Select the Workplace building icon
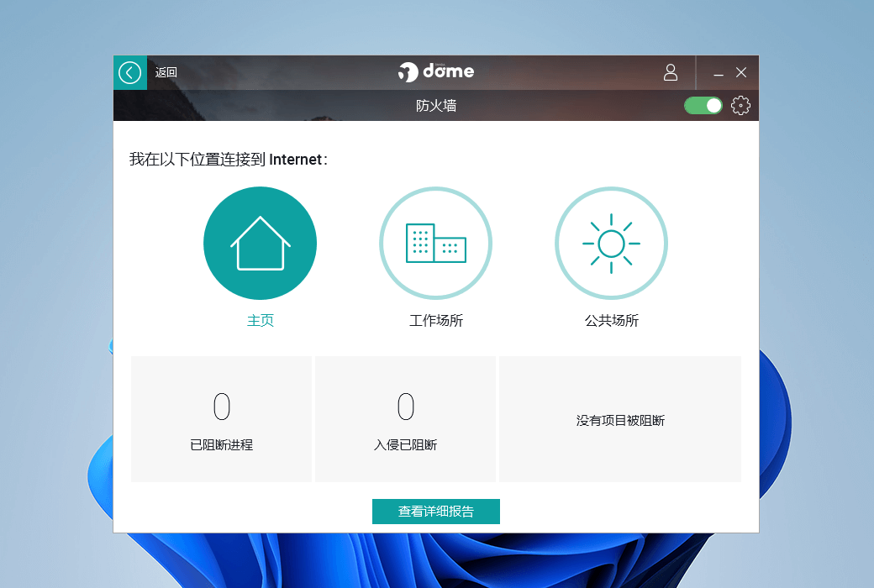Viewport: 874px width, 588px height. coord(435,244)
